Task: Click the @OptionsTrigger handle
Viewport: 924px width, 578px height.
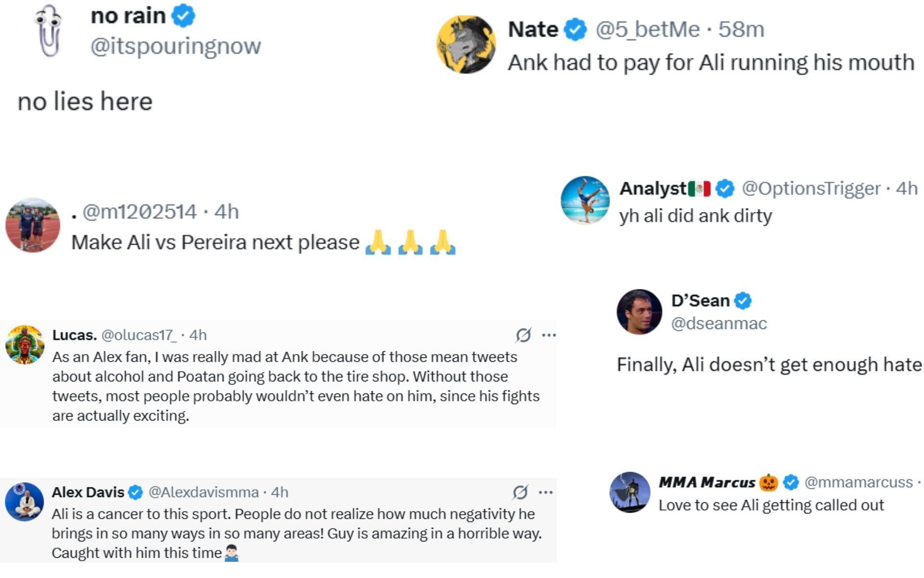Action: click(x=811, y=188)
